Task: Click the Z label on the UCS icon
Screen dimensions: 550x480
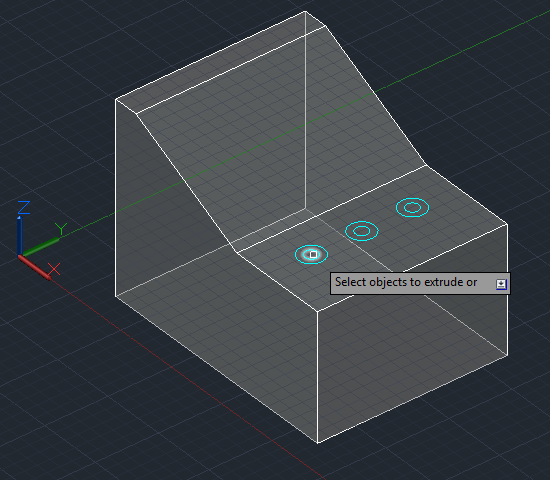Action: pyautogui.click(x=24, y=207)
